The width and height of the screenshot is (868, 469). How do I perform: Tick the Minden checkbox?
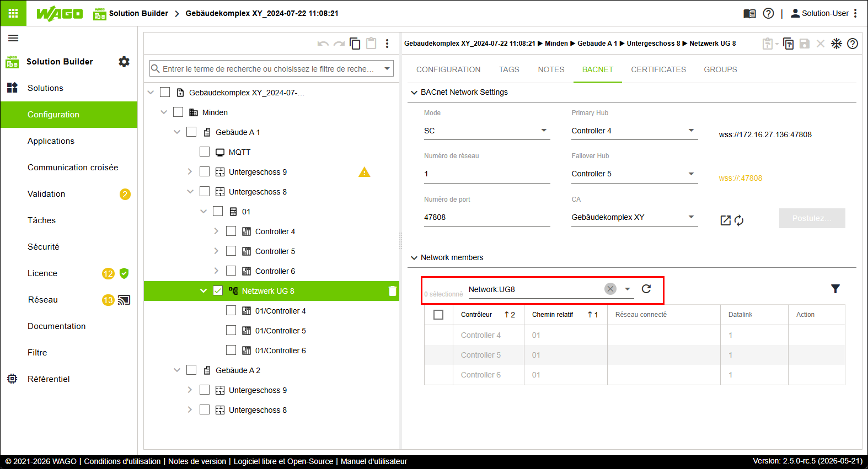[x=178, y=112]
